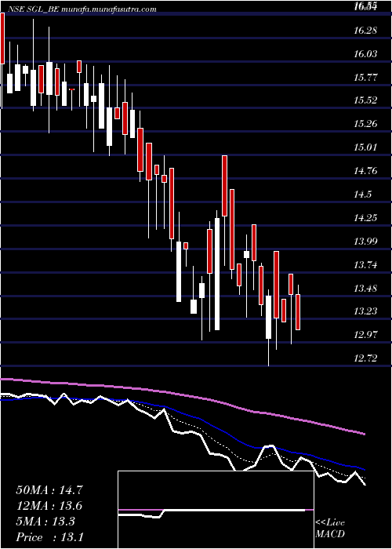
Task: Click inside the MACD inset chart box
Action: [216, 510]
